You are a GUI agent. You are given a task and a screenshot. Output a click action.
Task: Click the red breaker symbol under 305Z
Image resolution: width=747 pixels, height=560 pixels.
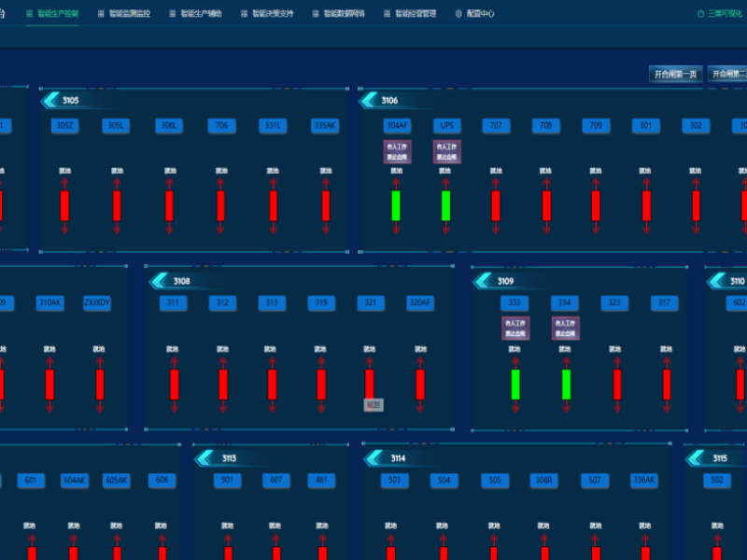click(64, 205)
